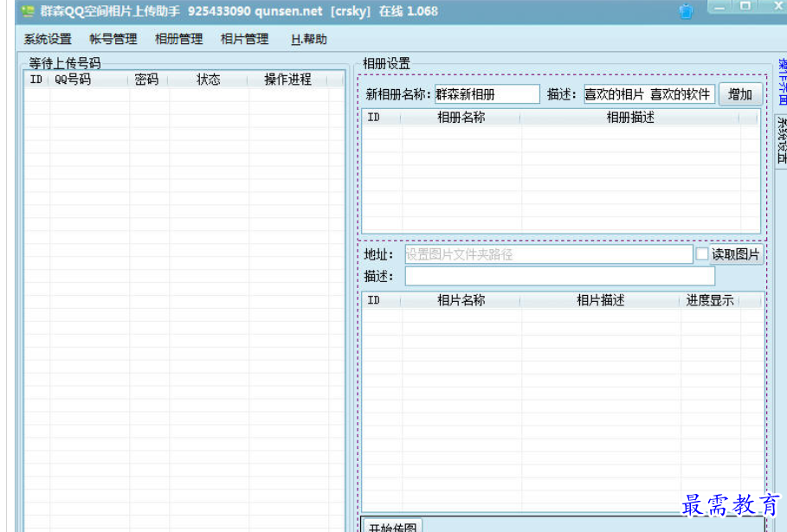Open the 相册管理 menu
Viewport: 787px width, 532px height.
tap(178, 39)
